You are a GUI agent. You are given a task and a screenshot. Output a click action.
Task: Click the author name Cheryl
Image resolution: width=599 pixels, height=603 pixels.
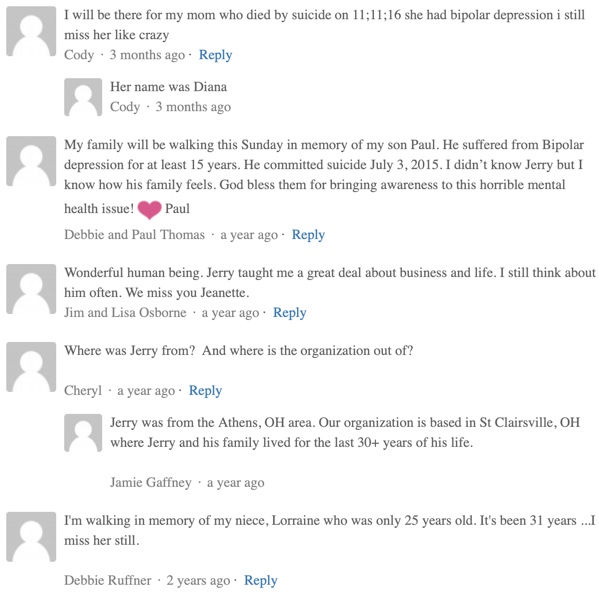[83, 391]
